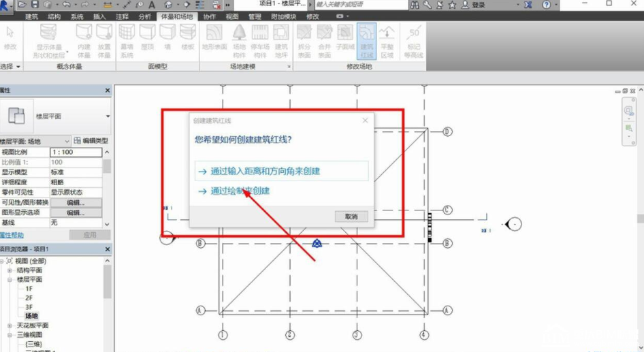Click properties panel scrollbar down arrow
Viewport: 644px width, 352px height.
[x=107, y=224]
